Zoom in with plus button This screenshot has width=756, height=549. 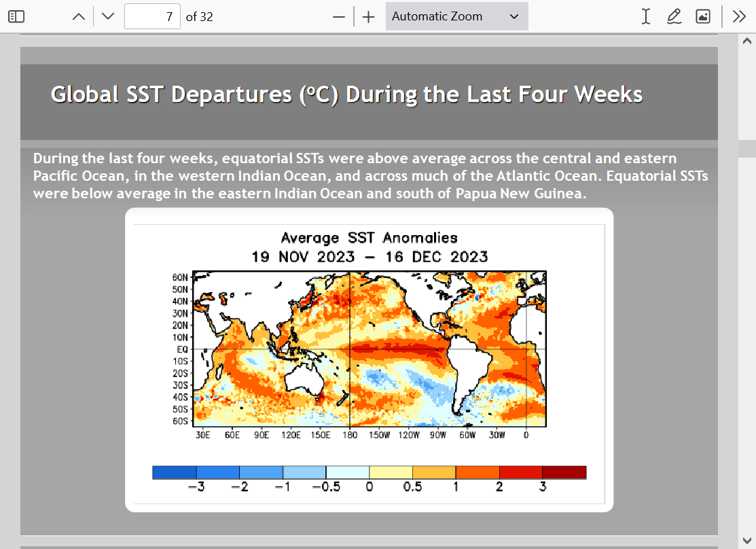[x=368, y=17]
